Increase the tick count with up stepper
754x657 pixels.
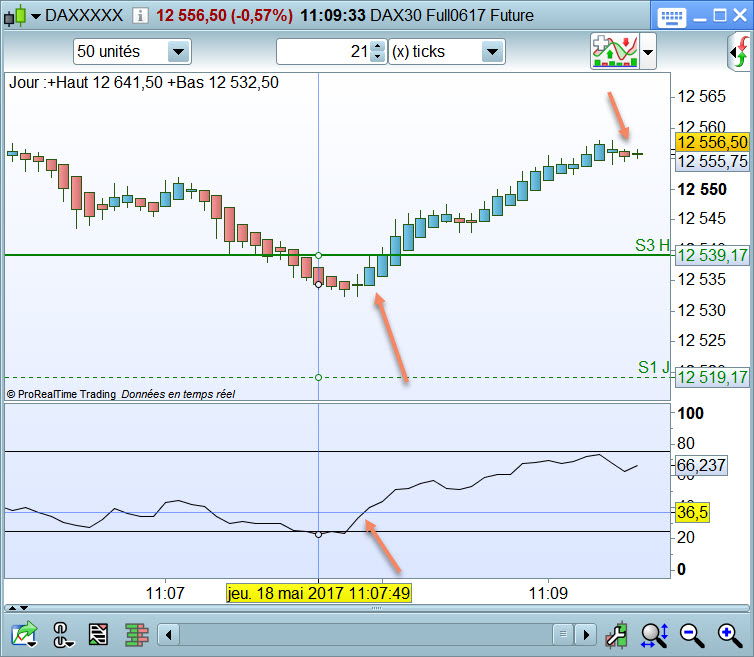(x=378, y=46)
